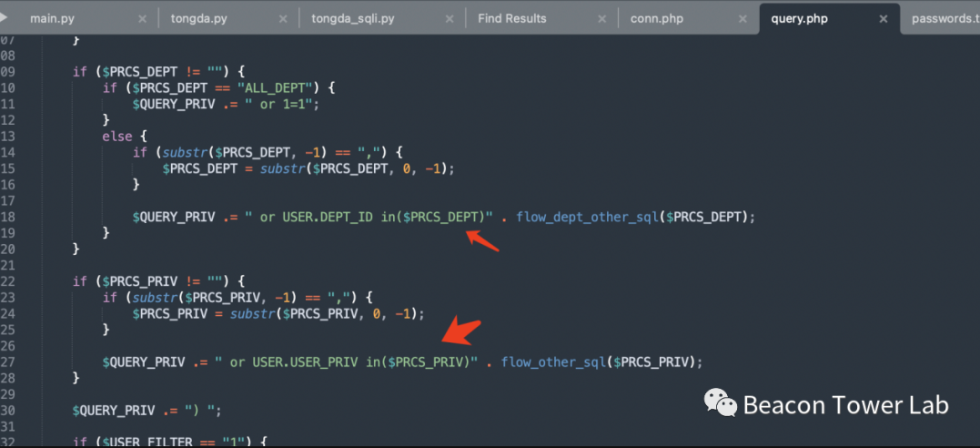
Task: Click line number 27 in gutter
Action: pos(7,361)
